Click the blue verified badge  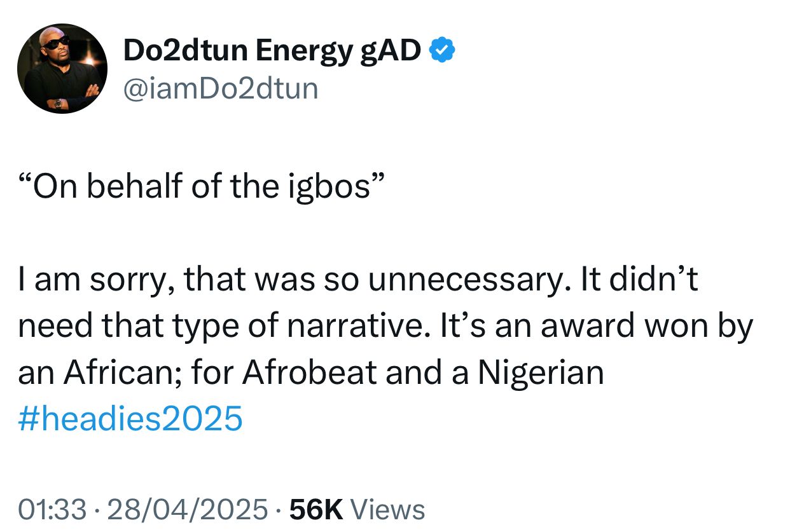pos(442,50)
